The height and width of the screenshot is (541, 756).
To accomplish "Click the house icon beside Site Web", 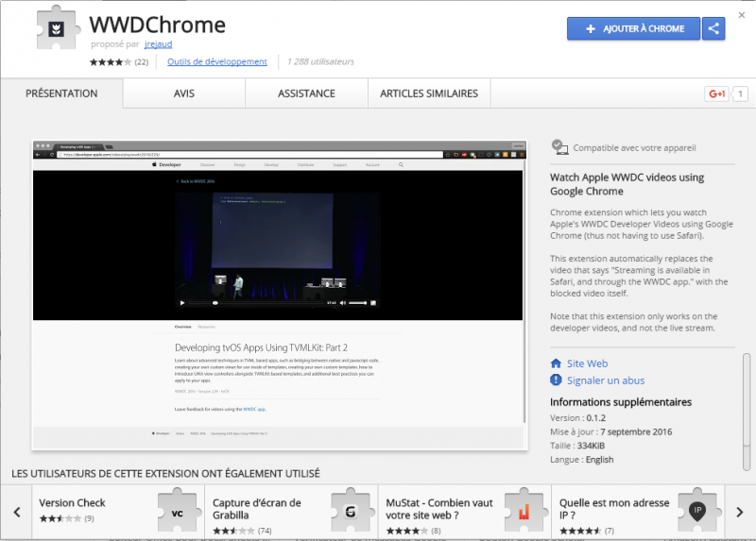I will [556, 363].
